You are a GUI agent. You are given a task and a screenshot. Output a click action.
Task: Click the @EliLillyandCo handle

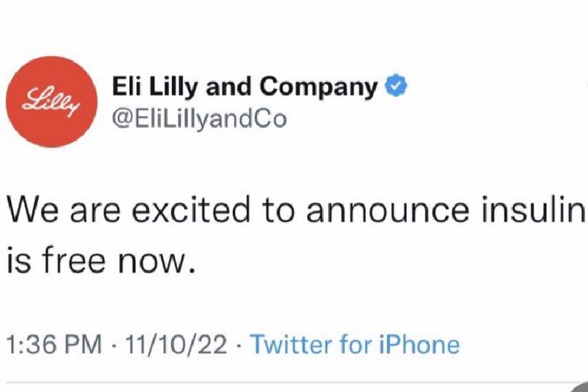point(199,120)
